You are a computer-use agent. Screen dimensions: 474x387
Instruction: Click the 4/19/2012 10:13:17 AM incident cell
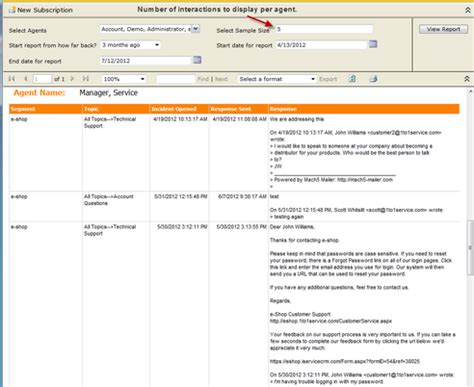point(180,119)
